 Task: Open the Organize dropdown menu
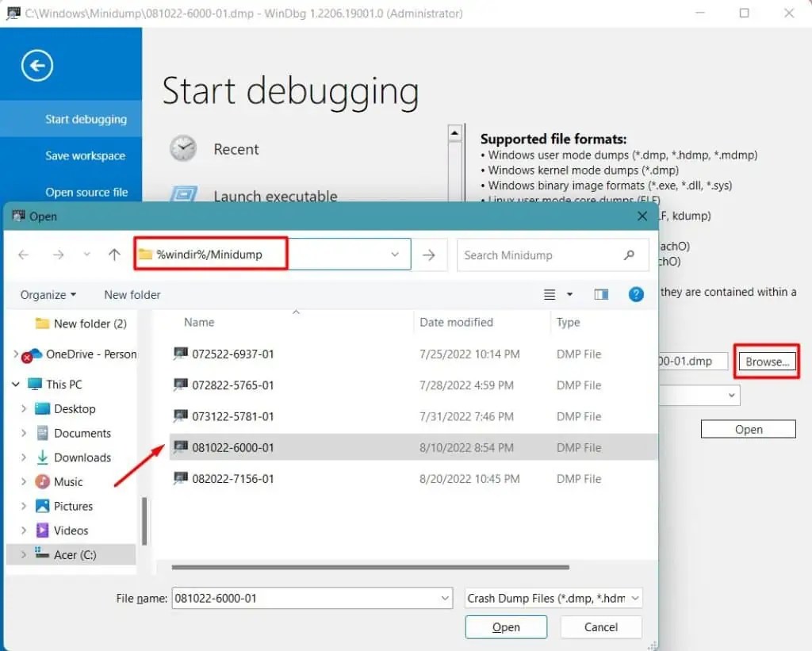click(x=44, y=294)
